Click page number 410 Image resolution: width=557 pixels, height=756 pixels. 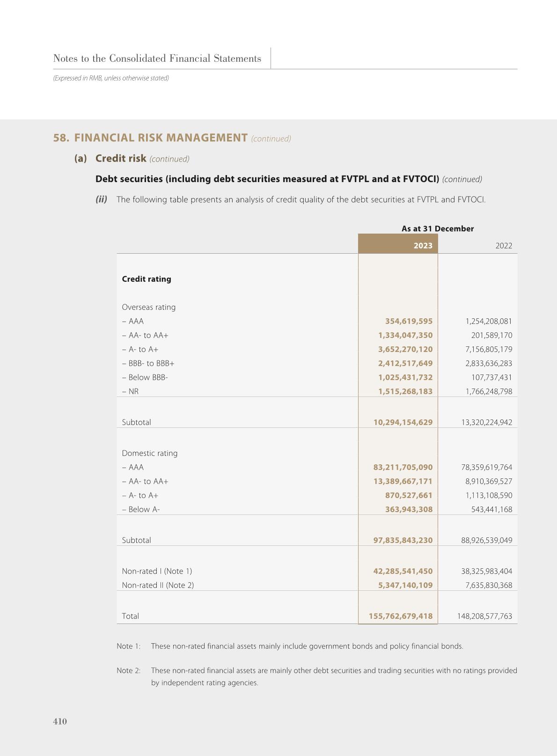click(60, 721)
